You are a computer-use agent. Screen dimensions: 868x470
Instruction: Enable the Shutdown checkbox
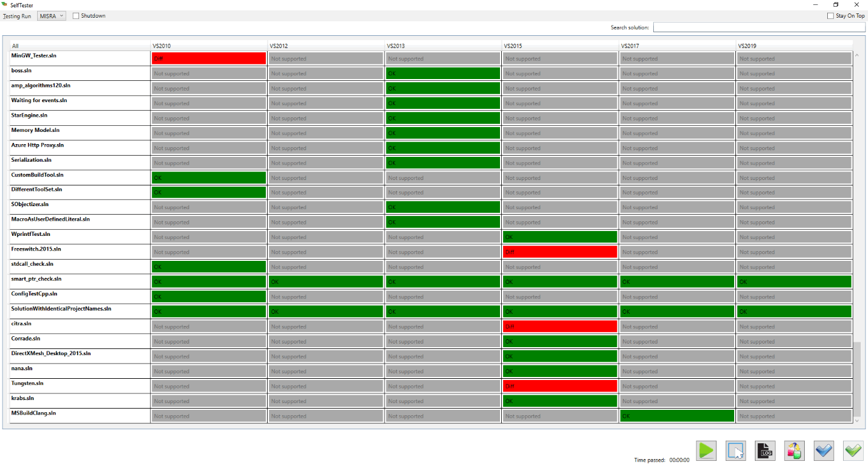point(76,16)
